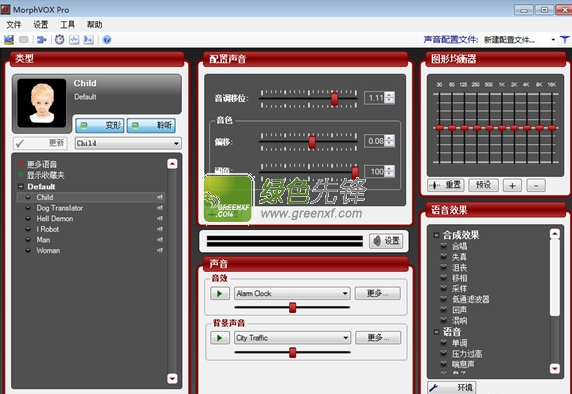
Task: Click the speaker icon on Woman row
Action: [160, 250]
